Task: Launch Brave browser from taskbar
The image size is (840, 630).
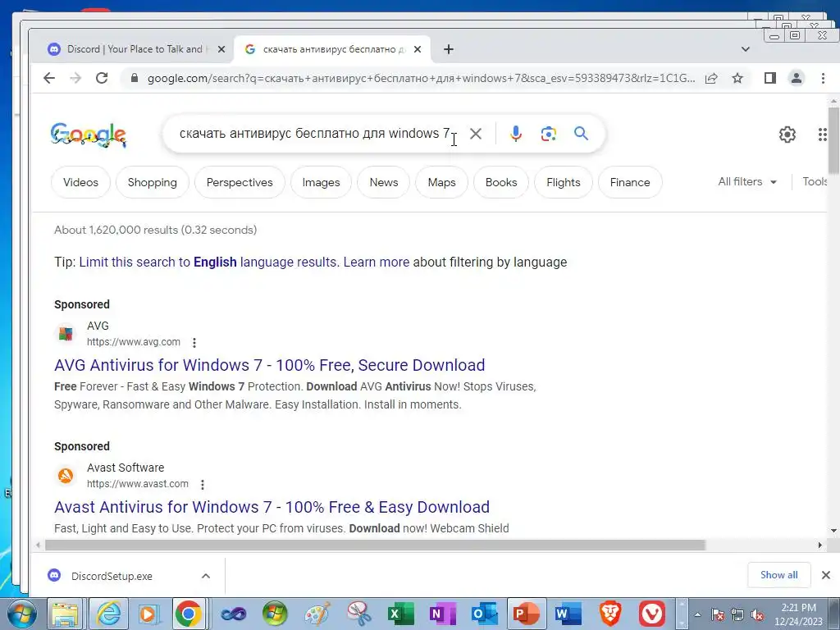Action: coord(610,614)
